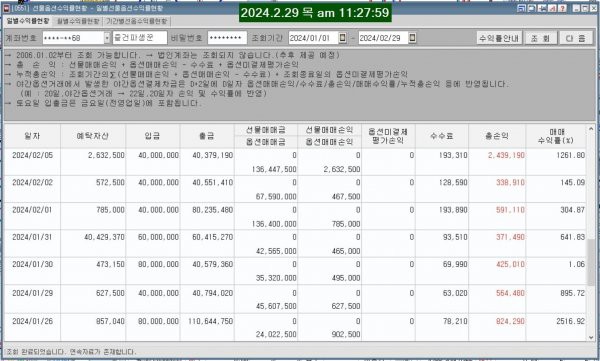
Task: Click the 다음 next button
Action: (576, 38)
